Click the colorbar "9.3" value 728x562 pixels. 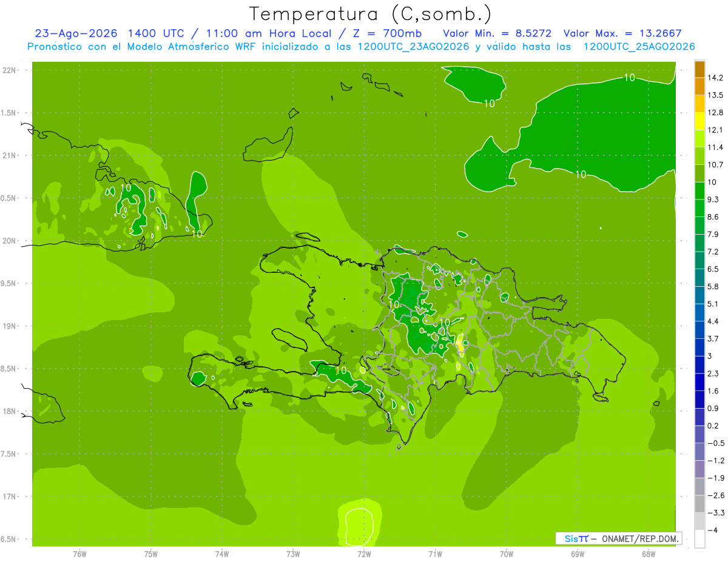(713, 199)
